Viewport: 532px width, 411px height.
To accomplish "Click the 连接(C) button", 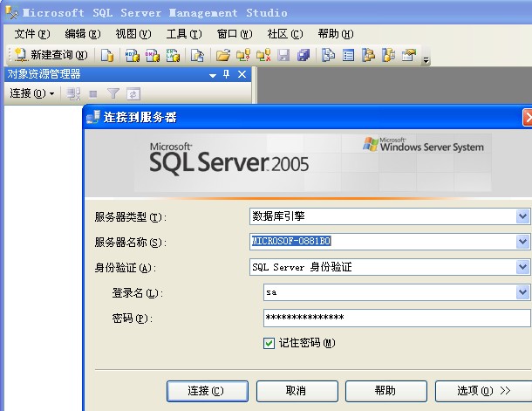I will coord(208,391).
